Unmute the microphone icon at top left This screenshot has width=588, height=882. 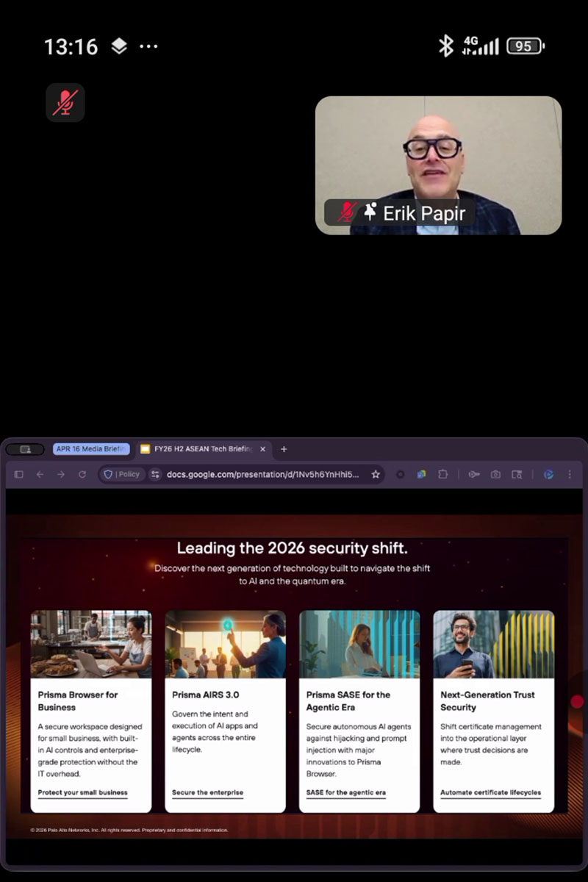point(65,102)
